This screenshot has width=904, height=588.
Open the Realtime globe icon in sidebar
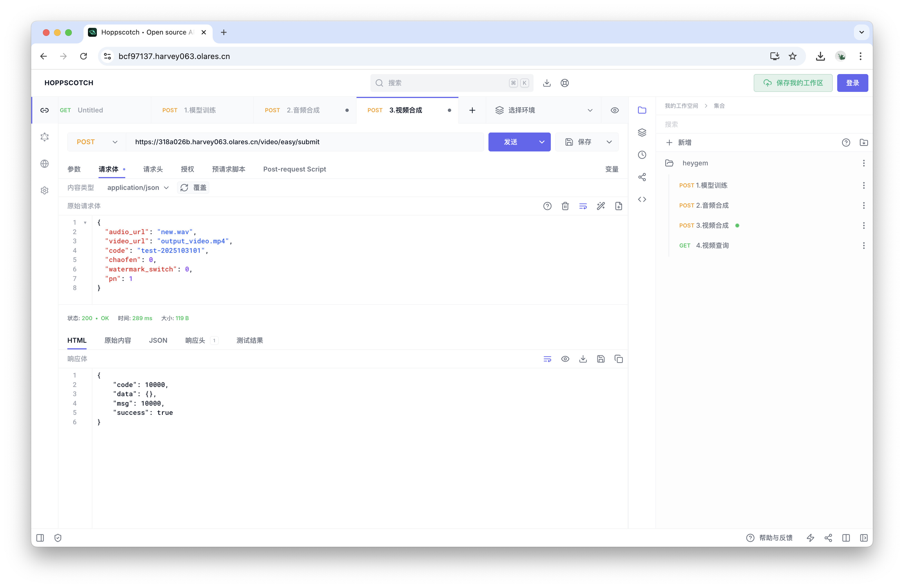click(x=45, y=164)
